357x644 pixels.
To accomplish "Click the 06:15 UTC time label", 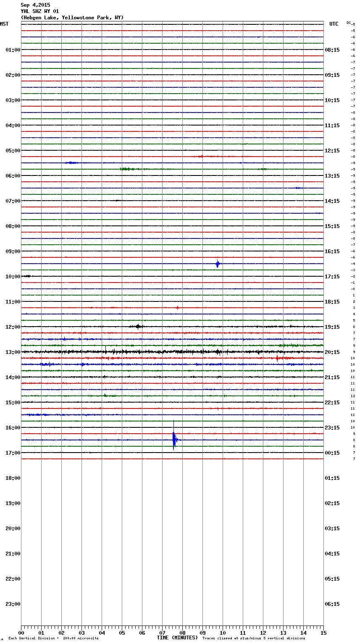I will point(332,604).
